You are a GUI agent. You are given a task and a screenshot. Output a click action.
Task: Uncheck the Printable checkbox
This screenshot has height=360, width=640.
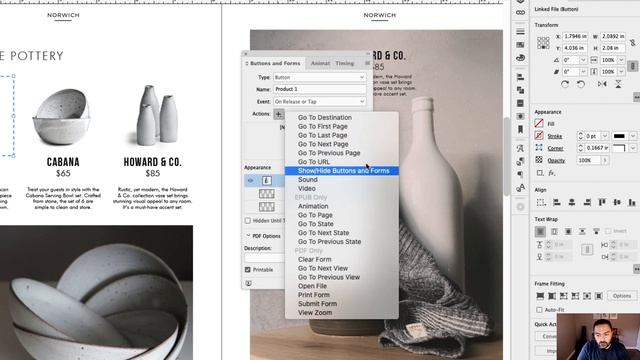pyautogui.click(x=248, y=270)
